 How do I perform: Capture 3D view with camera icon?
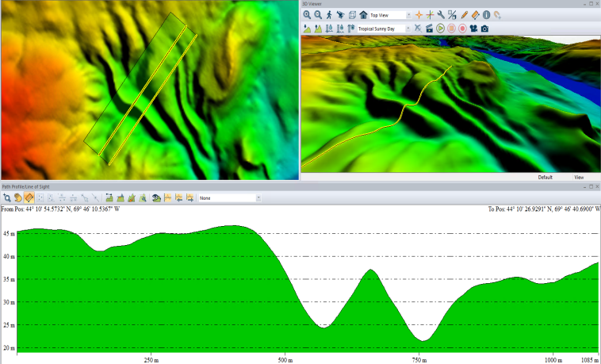click(484, 29)
